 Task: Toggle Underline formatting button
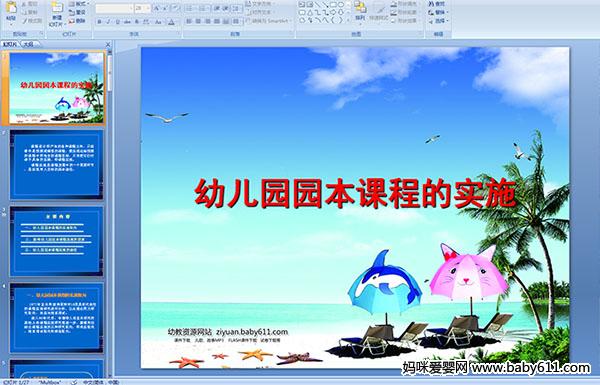[117, 22]
